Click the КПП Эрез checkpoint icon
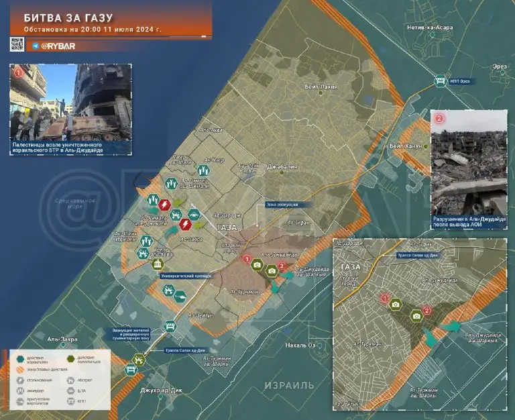515x420 pixels. tap(441, 81)
